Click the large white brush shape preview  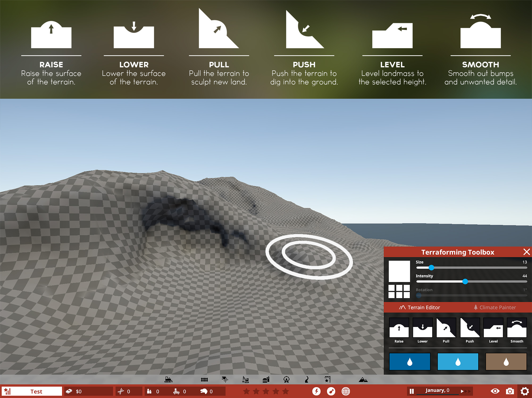(x=399, y=271)
